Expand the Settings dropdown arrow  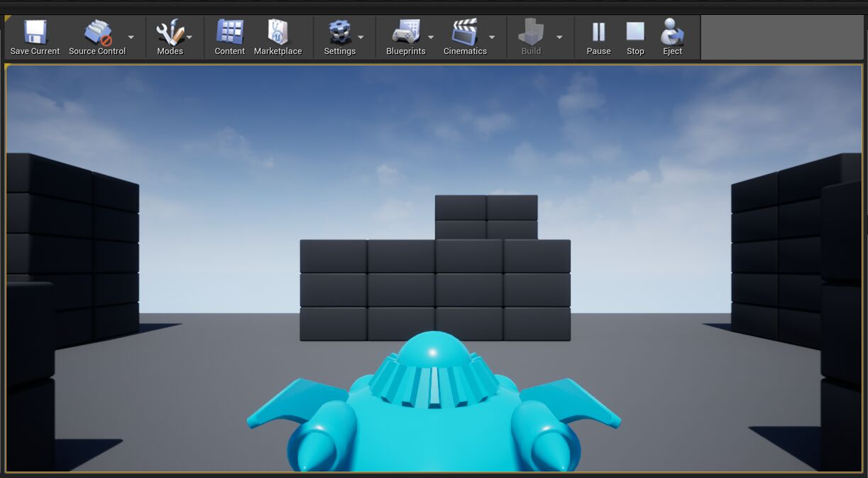click(x=361, y=37)
